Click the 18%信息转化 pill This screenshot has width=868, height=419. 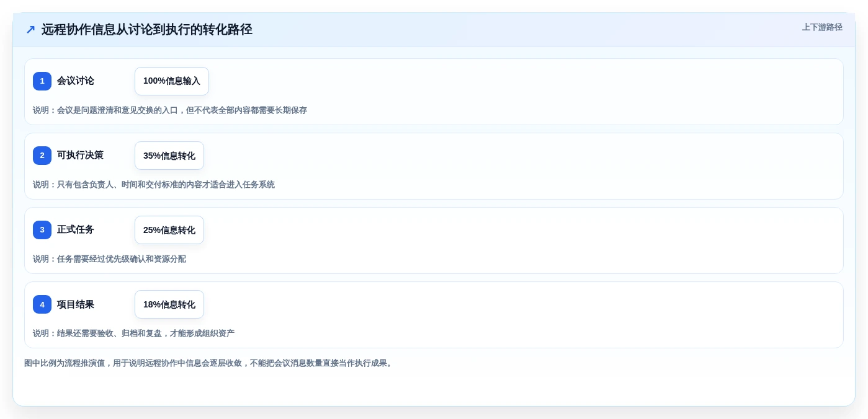(169, 304)
